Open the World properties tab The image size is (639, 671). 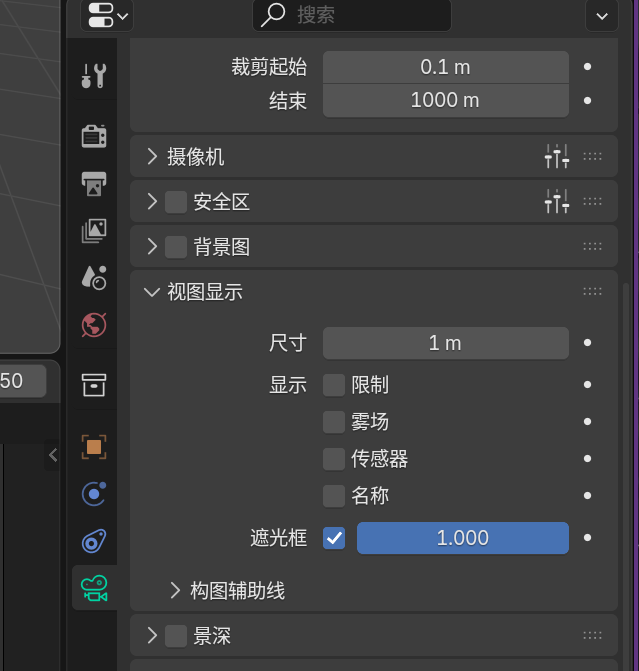tap(94, 325)
